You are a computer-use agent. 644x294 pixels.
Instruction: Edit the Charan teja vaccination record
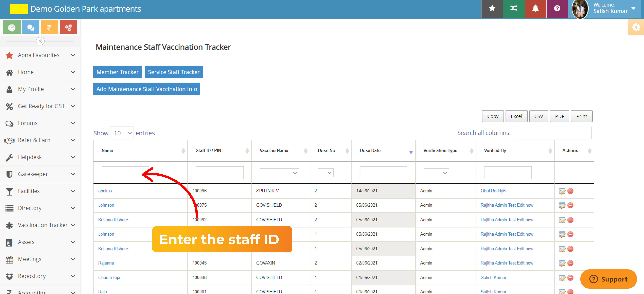pos(562,278)
